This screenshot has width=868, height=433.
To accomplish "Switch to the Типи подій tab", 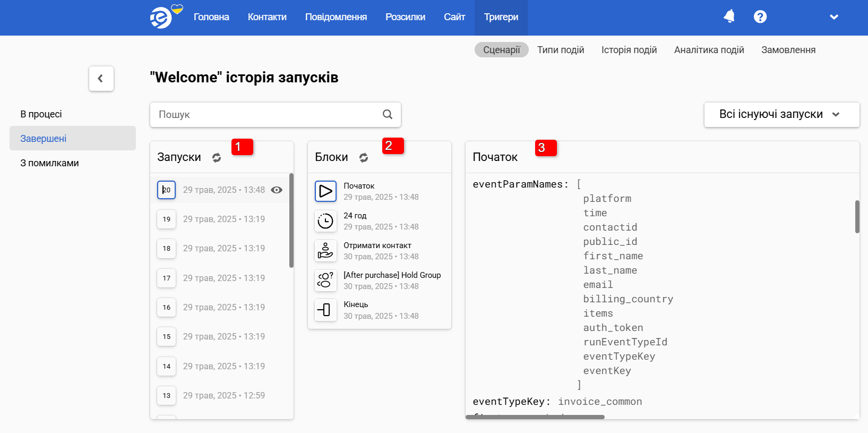I will tap(561, 50).
